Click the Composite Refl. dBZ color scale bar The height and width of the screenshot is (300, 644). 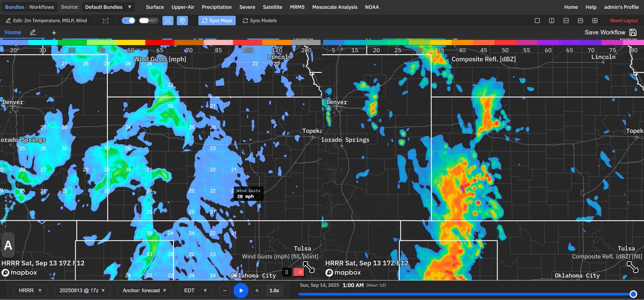click(x=482, y=42)
